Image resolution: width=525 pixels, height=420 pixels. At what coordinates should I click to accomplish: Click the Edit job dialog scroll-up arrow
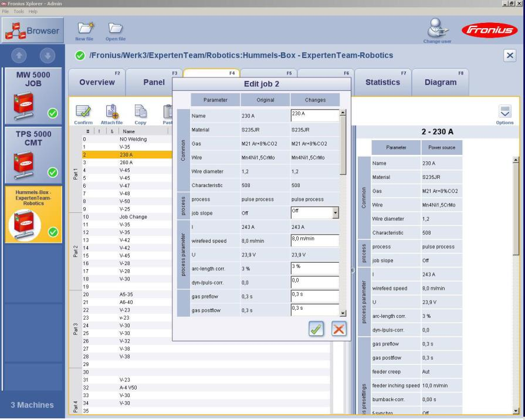(x=343, y=113)
